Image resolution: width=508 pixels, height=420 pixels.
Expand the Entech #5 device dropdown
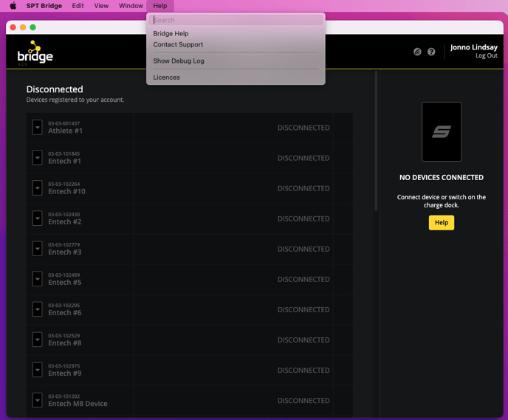(37, 279)
